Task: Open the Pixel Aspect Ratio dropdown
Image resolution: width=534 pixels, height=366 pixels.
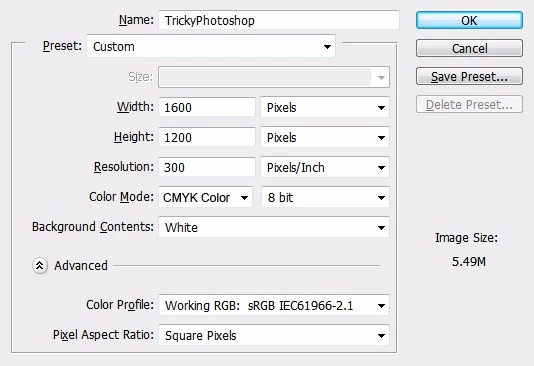Action: click(274, 335)
